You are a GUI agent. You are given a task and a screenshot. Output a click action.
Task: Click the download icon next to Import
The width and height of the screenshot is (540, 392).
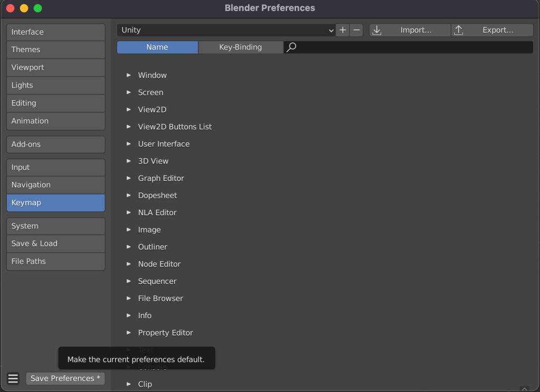tap(376, 30)
